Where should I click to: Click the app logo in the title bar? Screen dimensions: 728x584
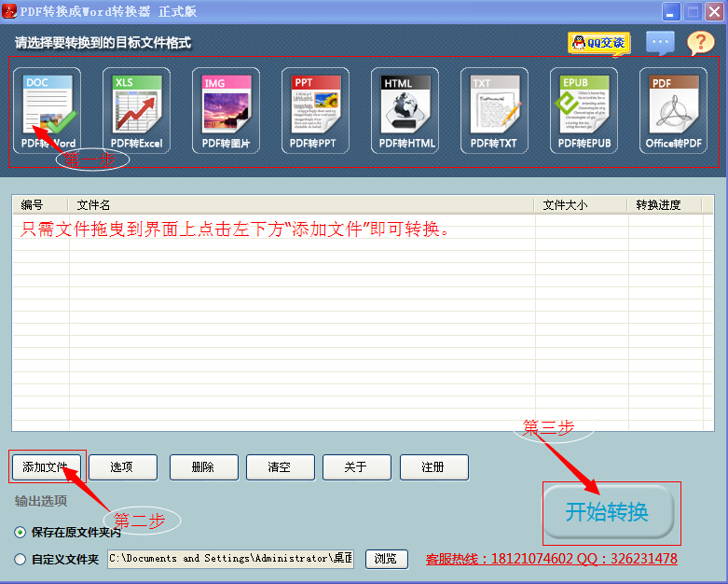9,11
